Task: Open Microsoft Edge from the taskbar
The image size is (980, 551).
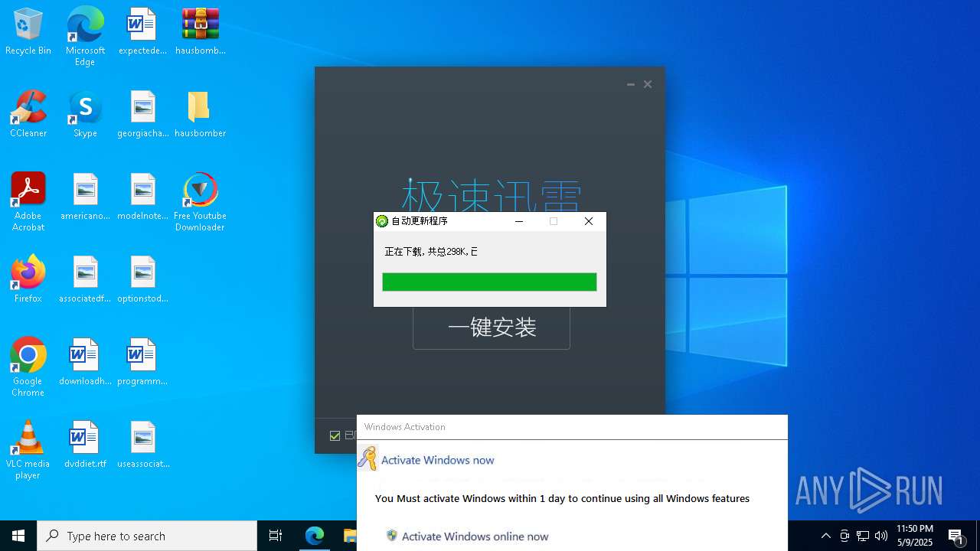Action: coord(315,536)
